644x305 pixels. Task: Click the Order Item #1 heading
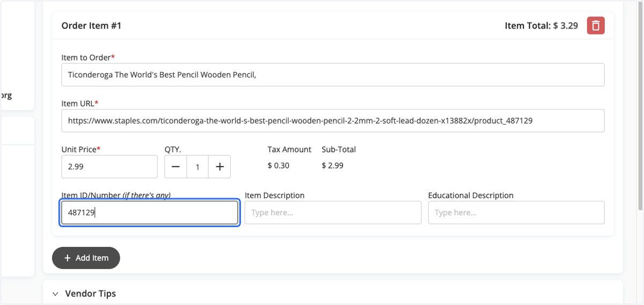coord(91,25)
